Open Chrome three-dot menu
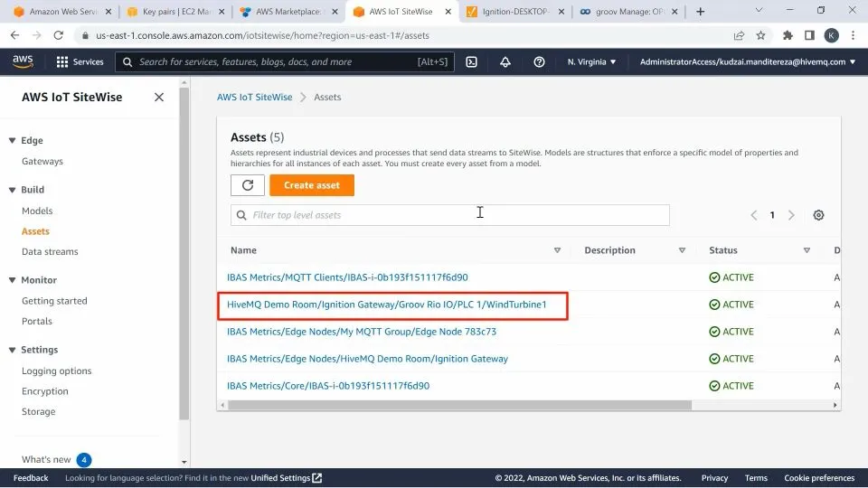 (853, 35)
